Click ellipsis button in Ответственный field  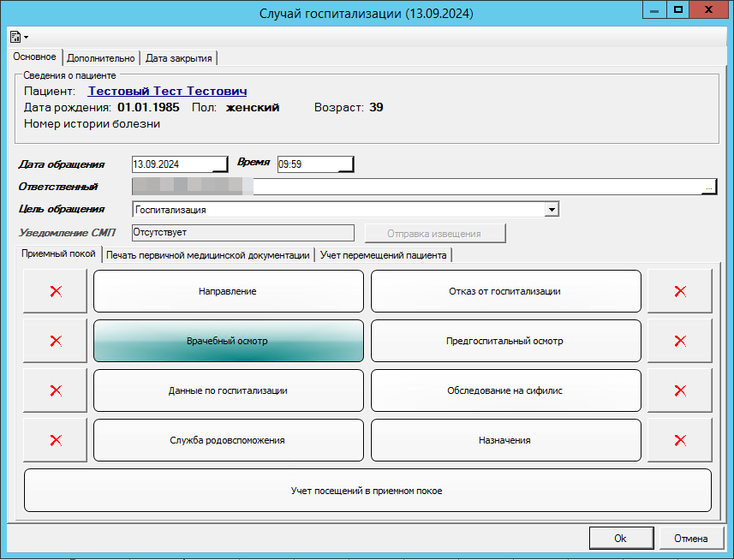(709, 187)
